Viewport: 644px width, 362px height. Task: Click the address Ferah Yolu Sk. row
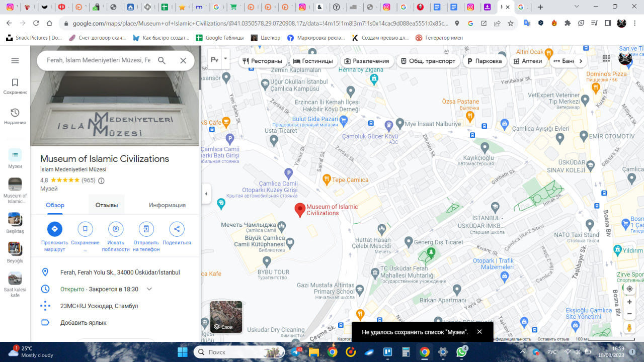tap(116, 272)
